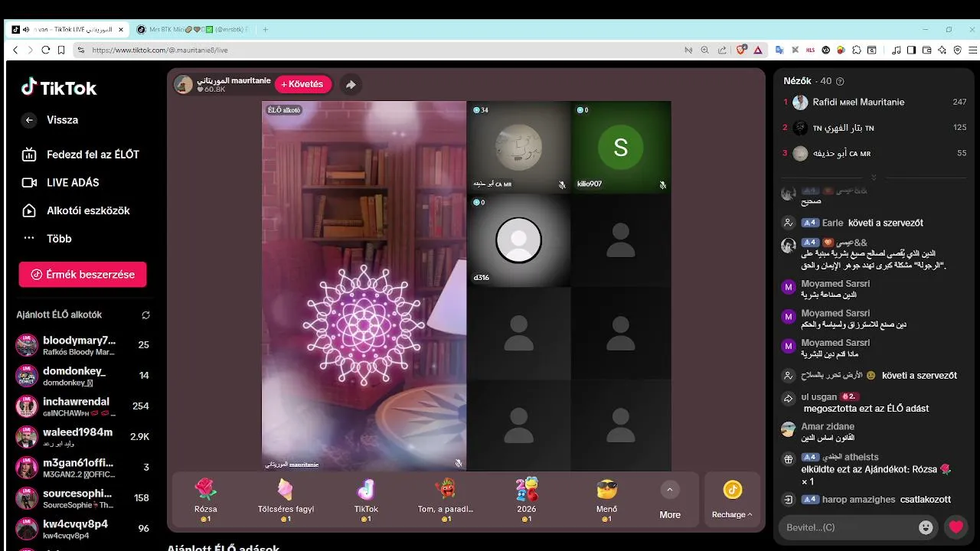Open the translate extension icon
Image resolution: width=980 pixels, height=551 pixels.
(x=779, y=50)
